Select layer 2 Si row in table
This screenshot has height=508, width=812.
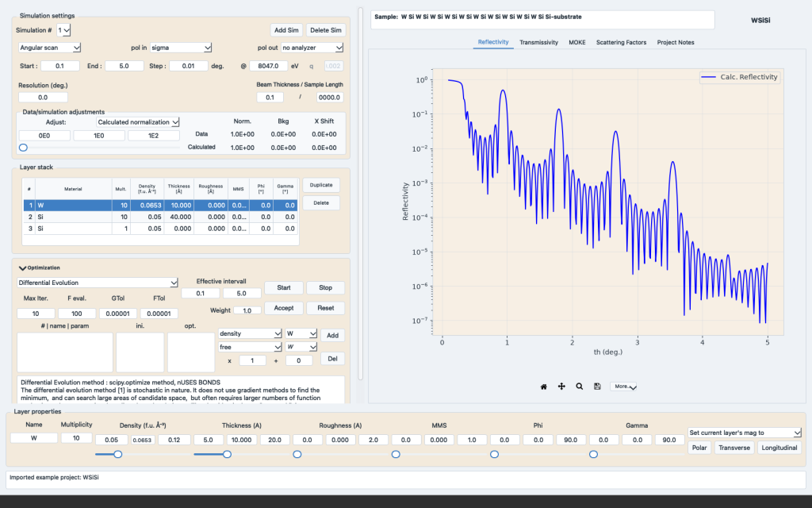coord(160,217)
